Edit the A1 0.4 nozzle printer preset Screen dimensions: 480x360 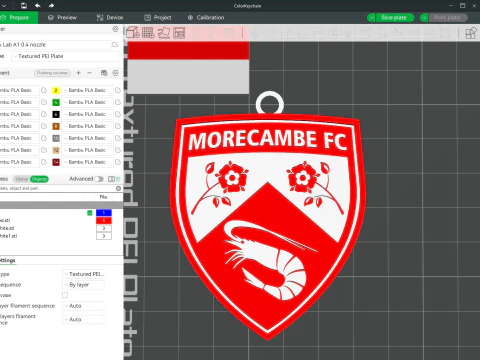(x=115, y=44)
